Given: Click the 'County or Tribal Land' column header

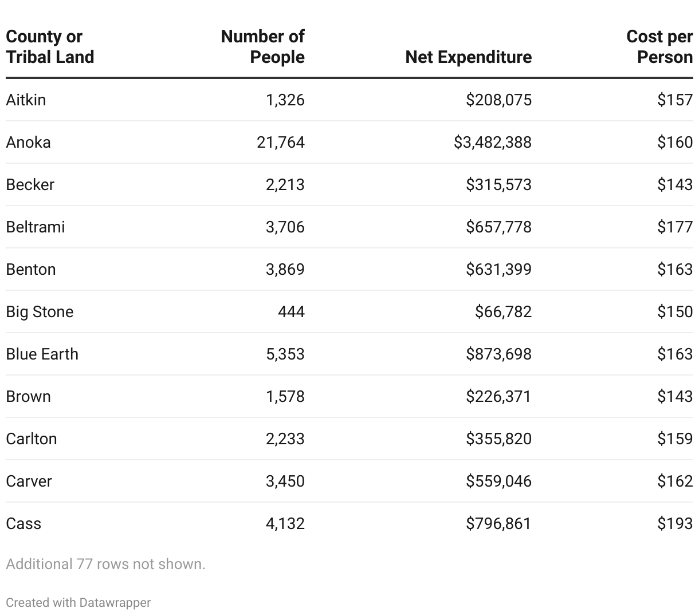Looking at the screenshot, I should [x=50, y=47].
